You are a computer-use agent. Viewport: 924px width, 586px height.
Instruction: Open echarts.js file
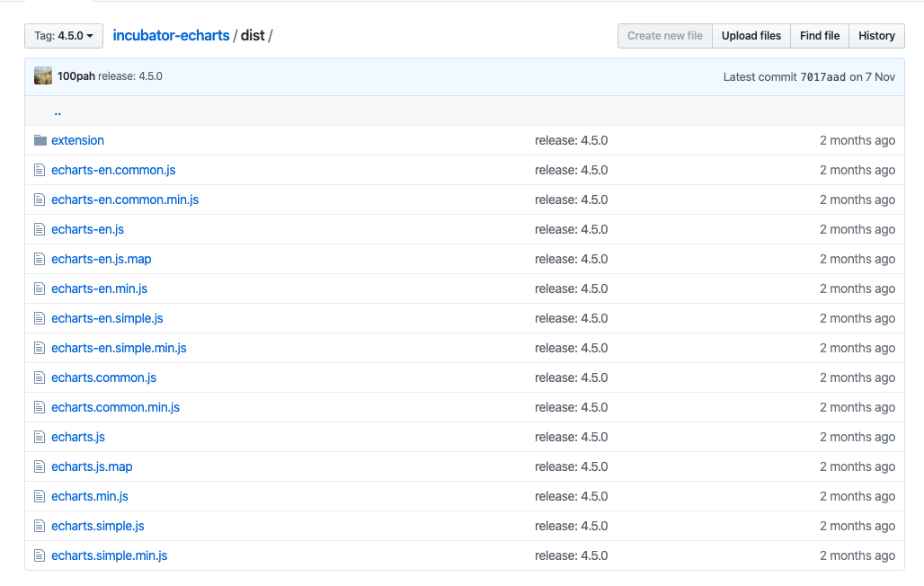click(78, 437)
